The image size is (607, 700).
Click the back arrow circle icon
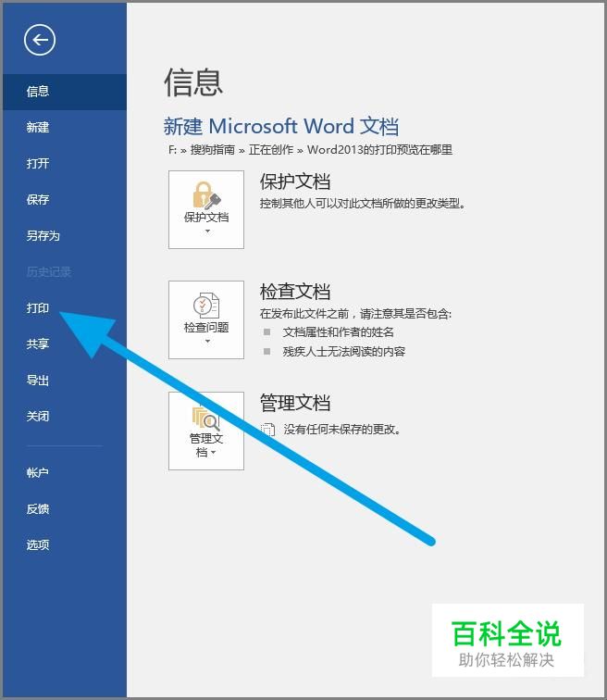[40, 40]
